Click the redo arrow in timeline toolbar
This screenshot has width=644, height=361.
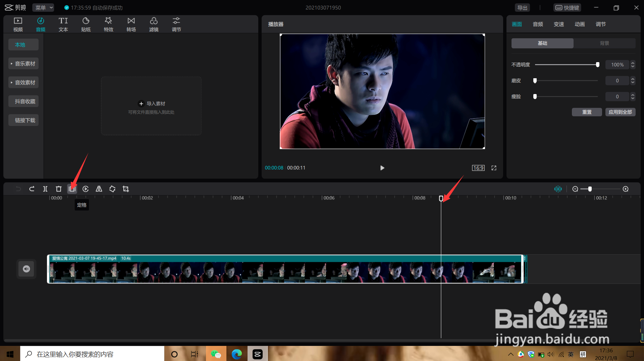(x=32, y=189)
